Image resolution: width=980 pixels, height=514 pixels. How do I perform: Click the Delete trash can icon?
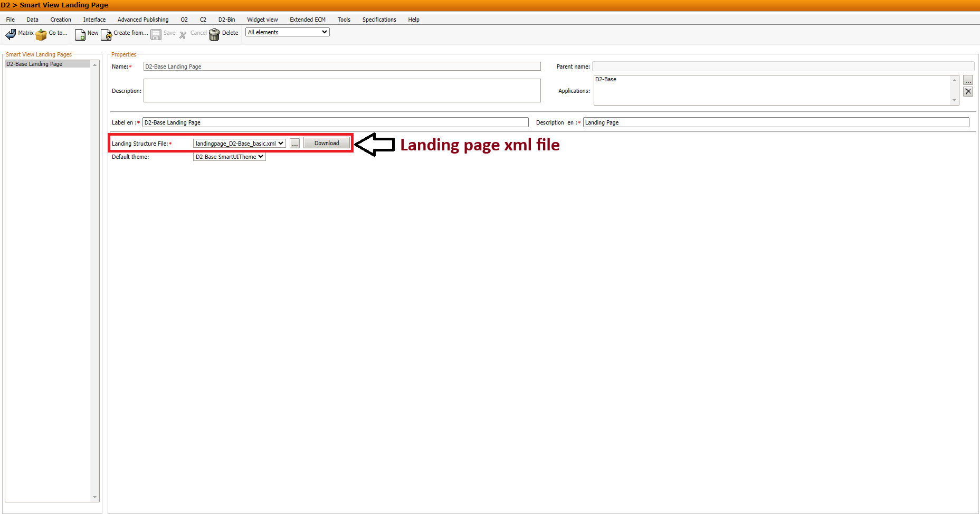click(x=214, y=35)
